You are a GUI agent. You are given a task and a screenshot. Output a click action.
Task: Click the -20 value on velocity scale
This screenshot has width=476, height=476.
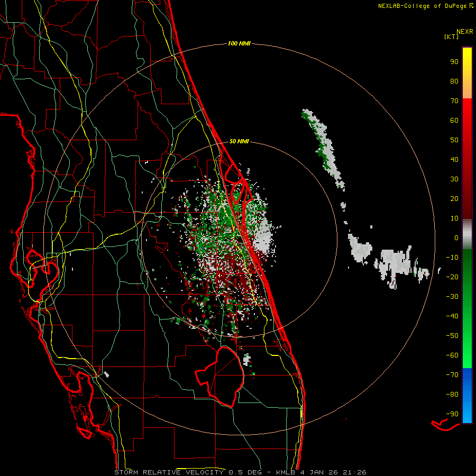452,277
